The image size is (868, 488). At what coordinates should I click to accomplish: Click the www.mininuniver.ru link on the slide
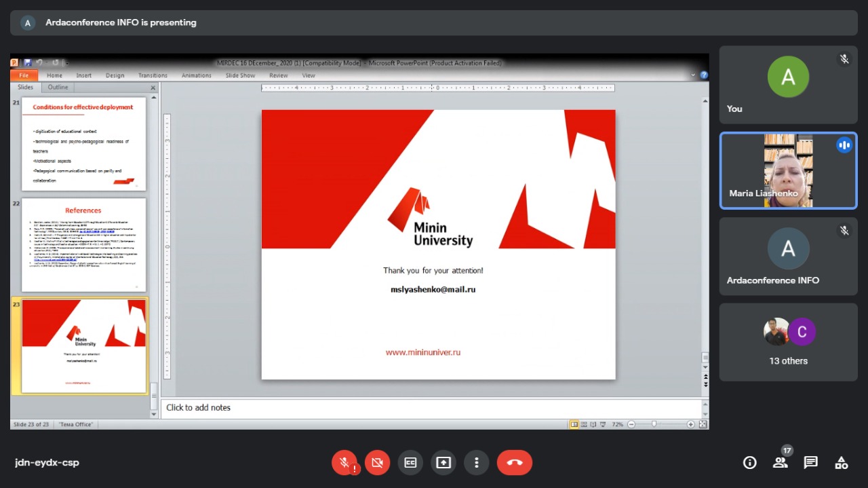pos(423,352)
